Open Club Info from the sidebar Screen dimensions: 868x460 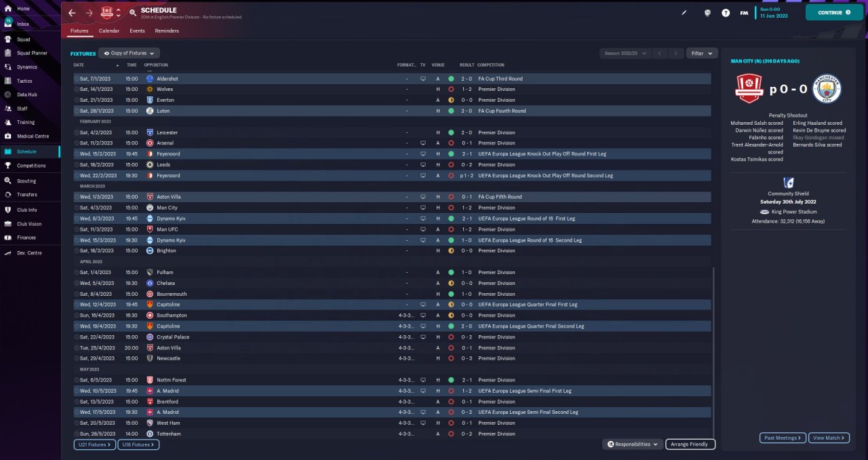pos(27,210)
